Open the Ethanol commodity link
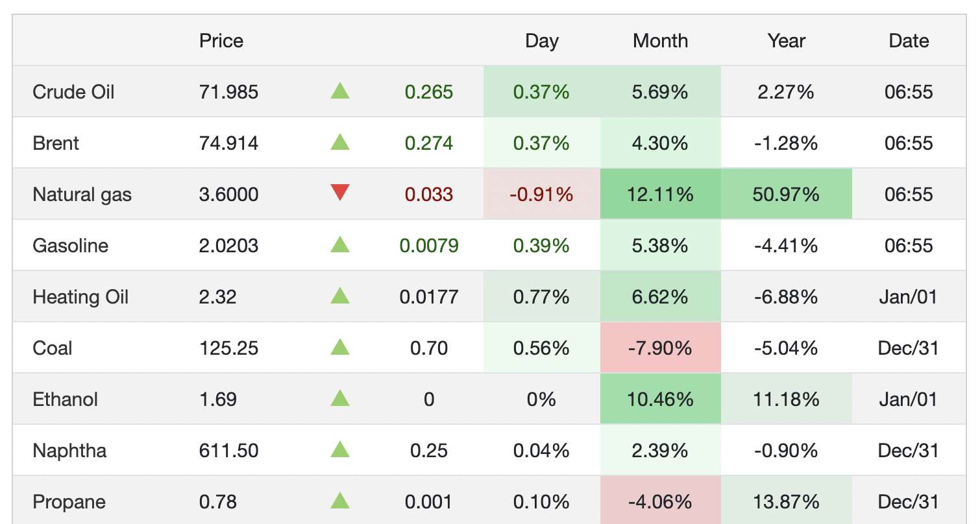 click(x=65, y=399)
